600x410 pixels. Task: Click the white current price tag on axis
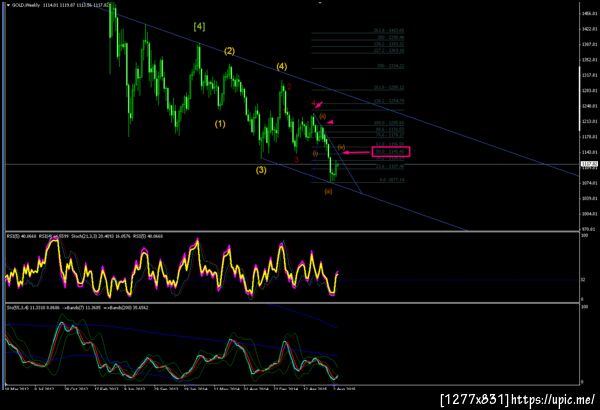pos(589,164)
